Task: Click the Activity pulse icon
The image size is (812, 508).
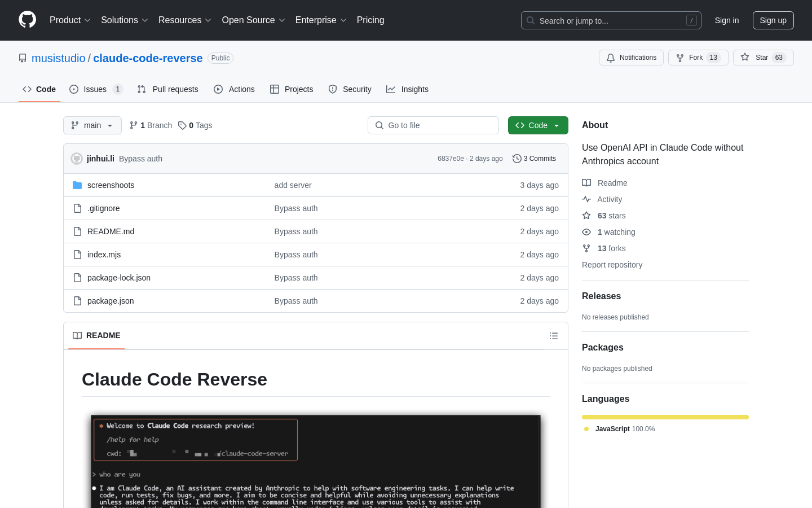Action: point(586,199)
